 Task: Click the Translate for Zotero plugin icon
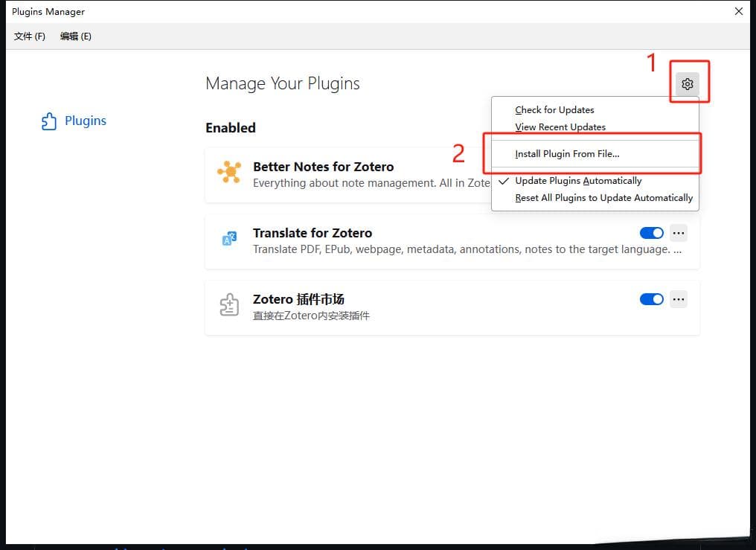tap(229, 238)
